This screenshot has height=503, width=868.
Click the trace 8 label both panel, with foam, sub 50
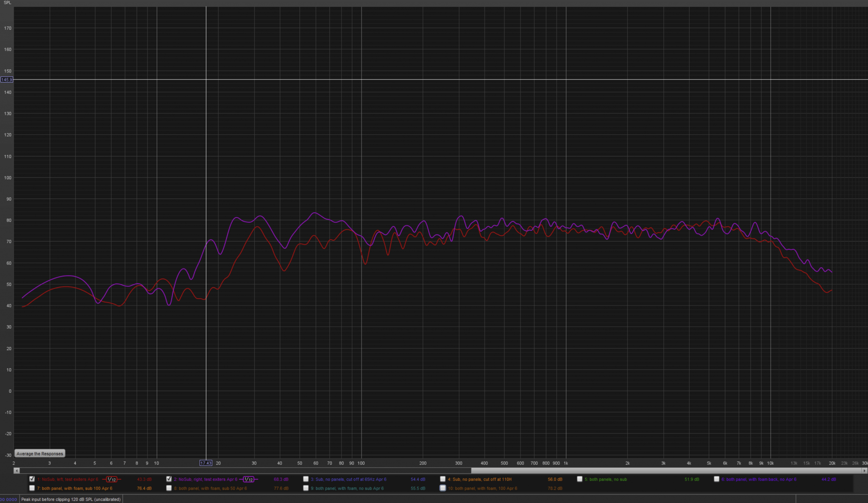210,489
